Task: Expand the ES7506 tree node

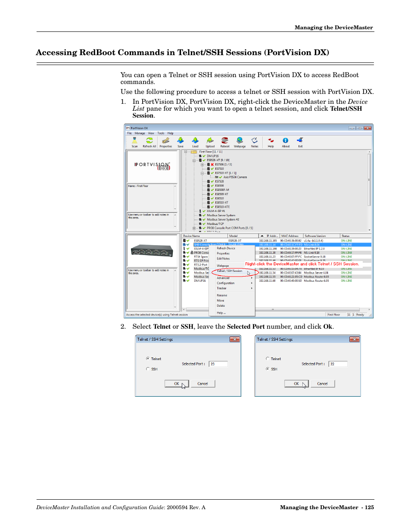Action: click(x=202, y=165)
